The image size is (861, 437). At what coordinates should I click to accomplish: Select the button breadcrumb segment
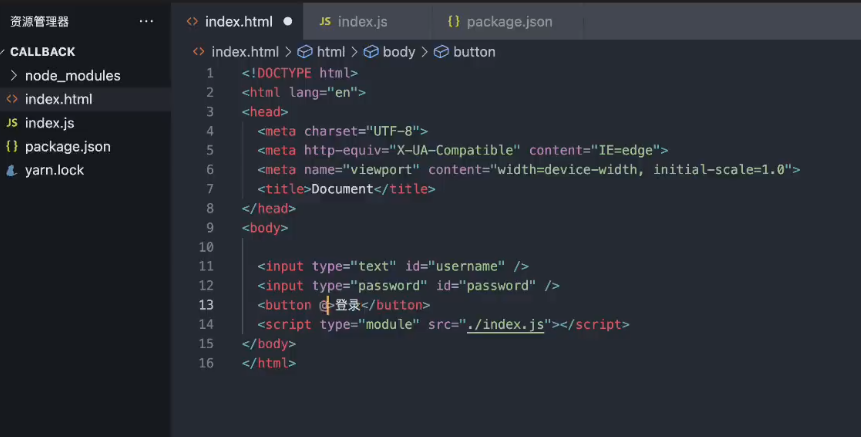[x=474, y=52]
